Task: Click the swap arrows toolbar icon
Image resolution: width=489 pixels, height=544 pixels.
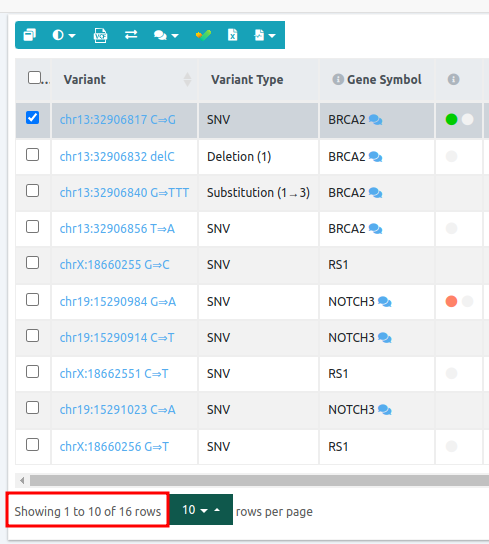Action: [131, 35]
